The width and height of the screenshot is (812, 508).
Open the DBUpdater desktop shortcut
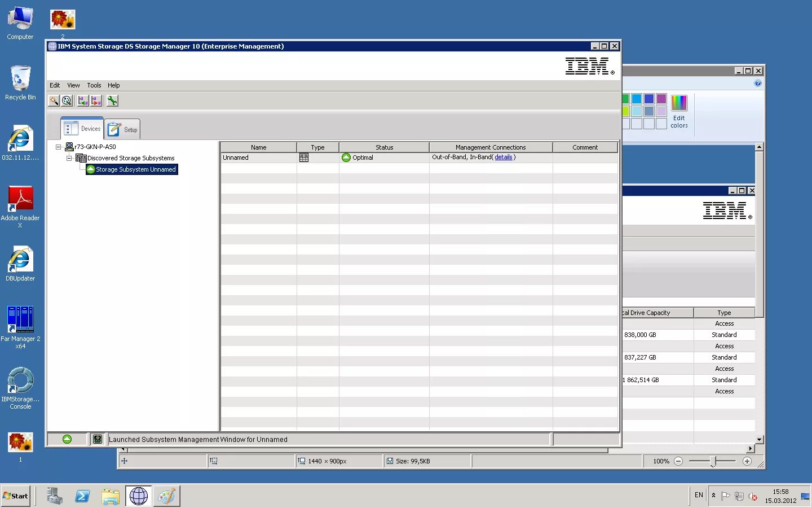[20, 264]
